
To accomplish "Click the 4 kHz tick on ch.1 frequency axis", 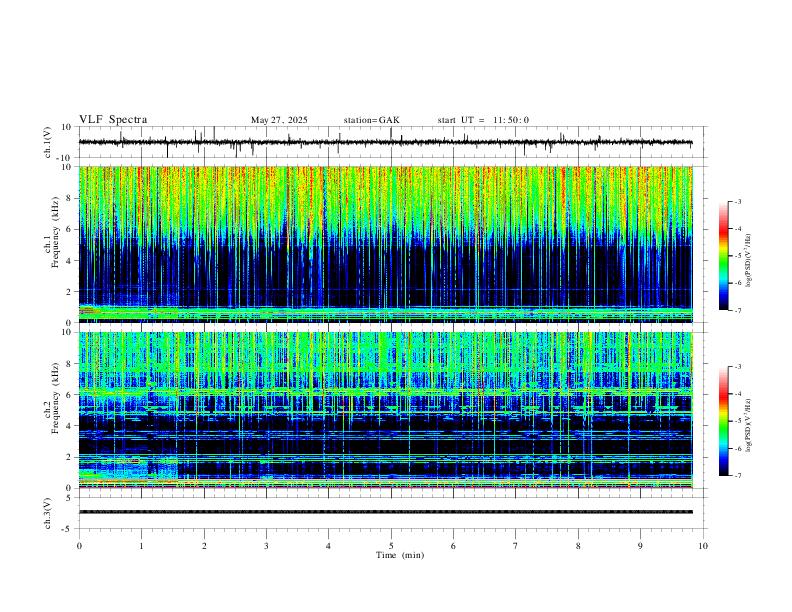I will [x=69, y=261].
